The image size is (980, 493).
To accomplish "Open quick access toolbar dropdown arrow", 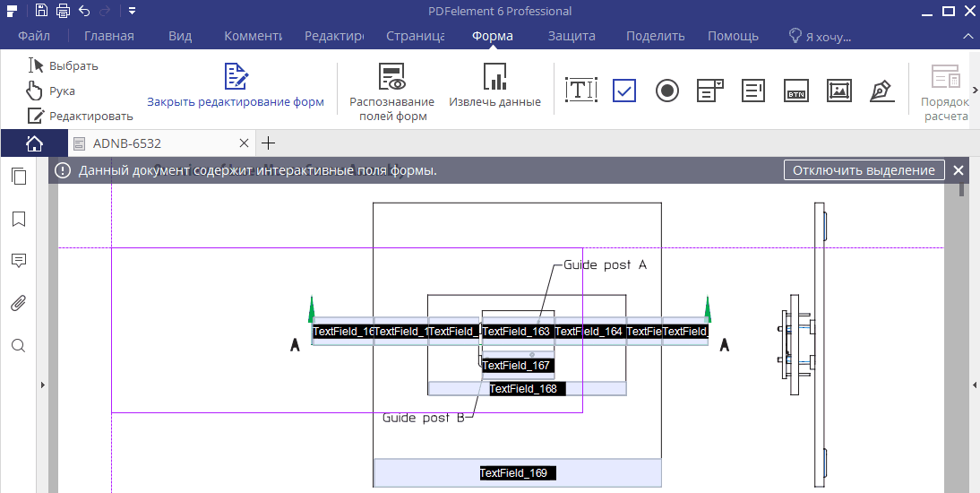I will tap(132, 12).
